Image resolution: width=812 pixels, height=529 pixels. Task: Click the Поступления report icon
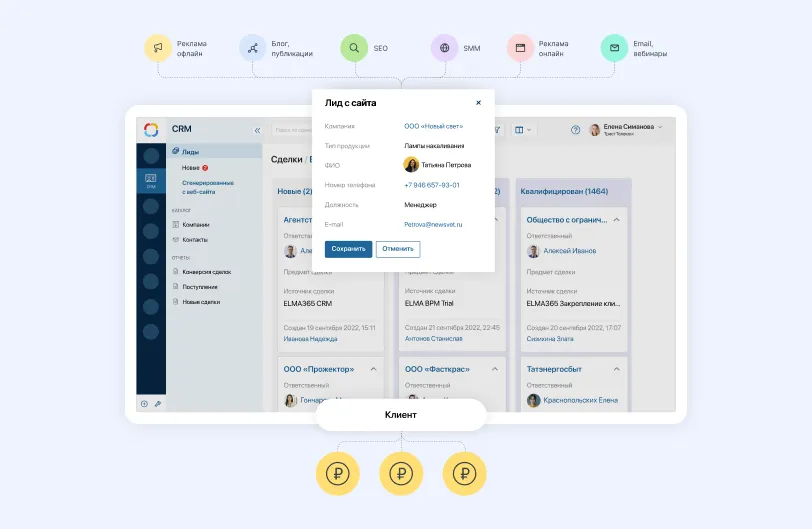click(176, 286)
